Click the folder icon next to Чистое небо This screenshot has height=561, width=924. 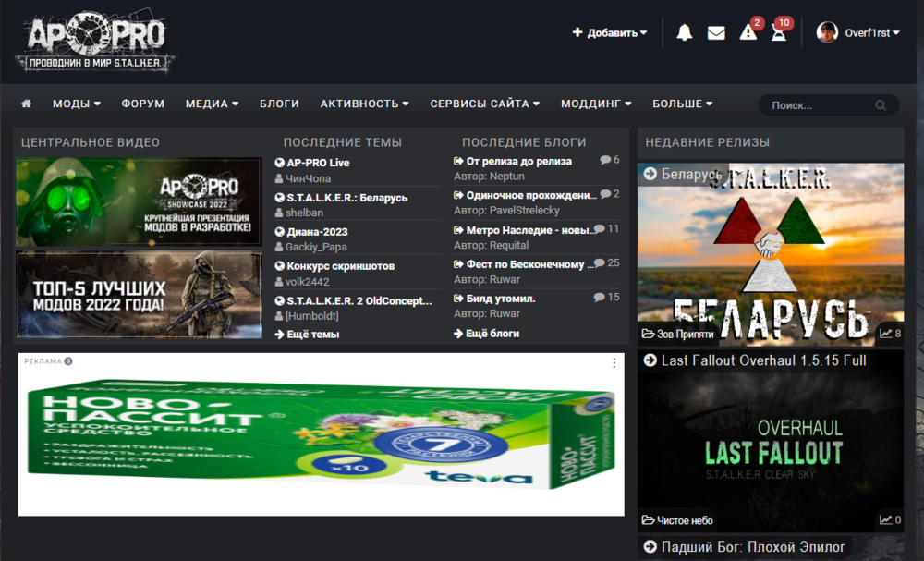point(648,520)
